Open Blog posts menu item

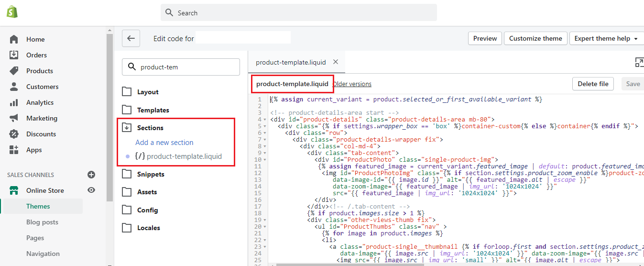coord(42,222)
